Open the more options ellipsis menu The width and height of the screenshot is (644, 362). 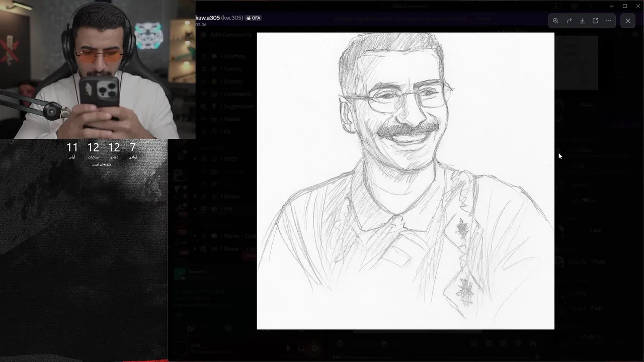609,21
